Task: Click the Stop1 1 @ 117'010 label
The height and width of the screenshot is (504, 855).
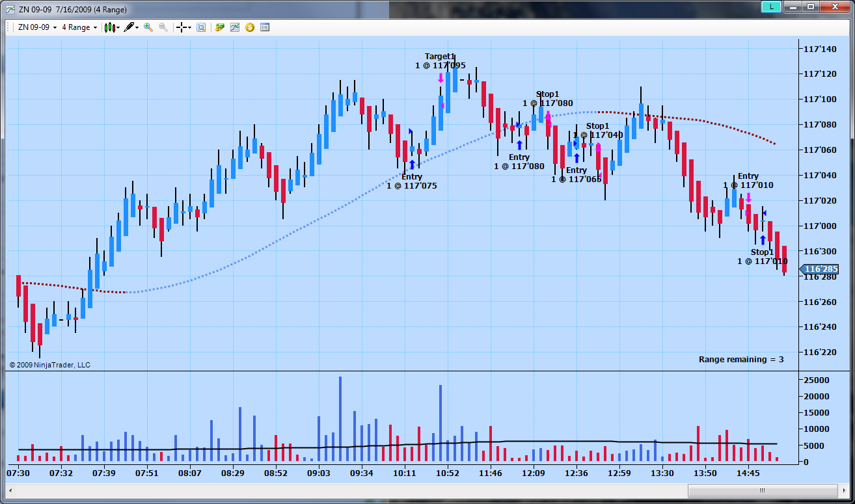Action: (x=762, y=257)
